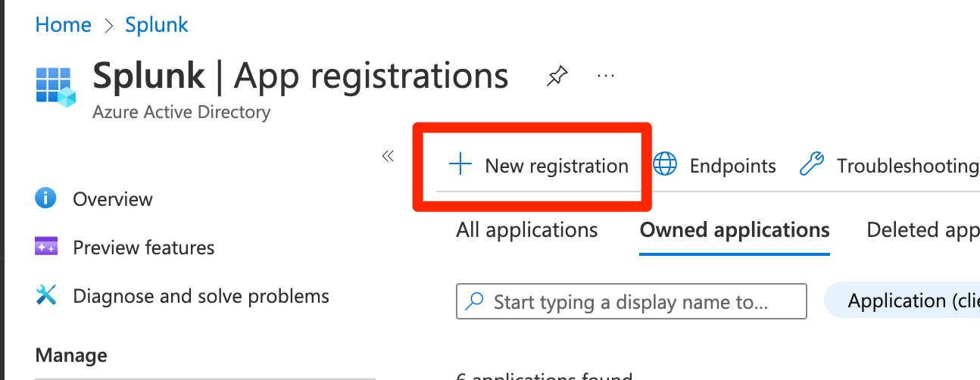Select the Application (client) ID filter pill
The width and height of the screenshot is (980, 380).
[x=902, y=301]
